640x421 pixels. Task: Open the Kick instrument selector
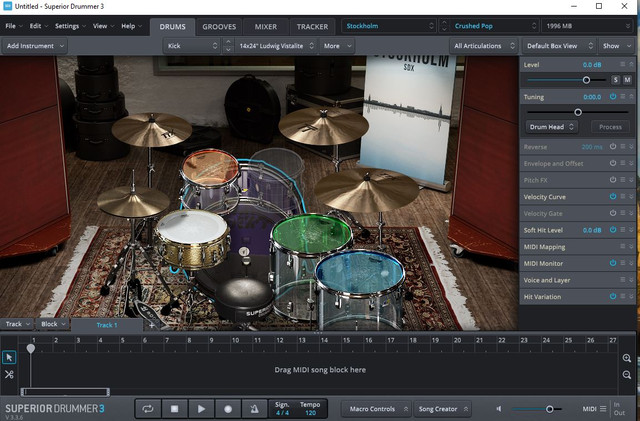point(192,46)
